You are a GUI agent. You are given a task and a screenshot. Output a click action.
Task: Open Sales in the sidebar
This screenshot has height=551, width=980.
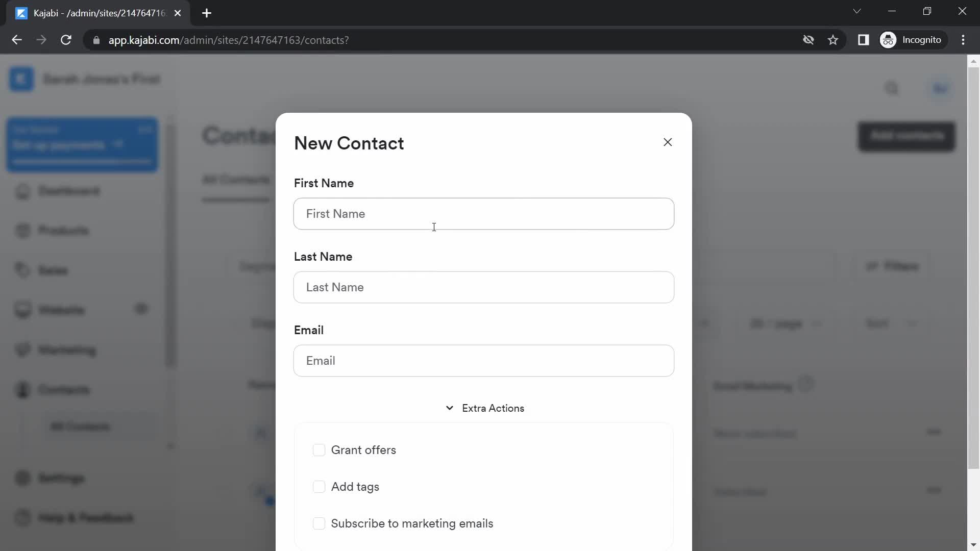point(53,270)
